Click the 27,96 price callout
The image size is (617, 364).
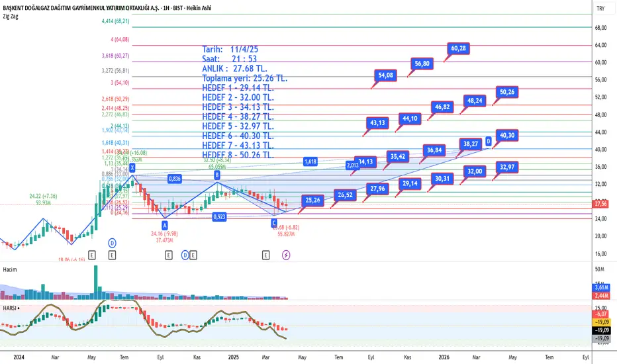378,189
